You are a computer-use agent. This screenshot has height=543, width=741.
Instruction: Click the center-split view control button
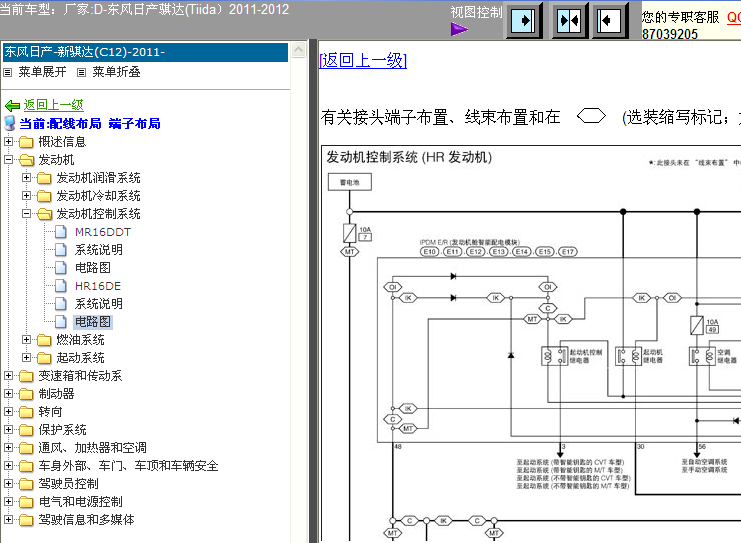[569, 20]
